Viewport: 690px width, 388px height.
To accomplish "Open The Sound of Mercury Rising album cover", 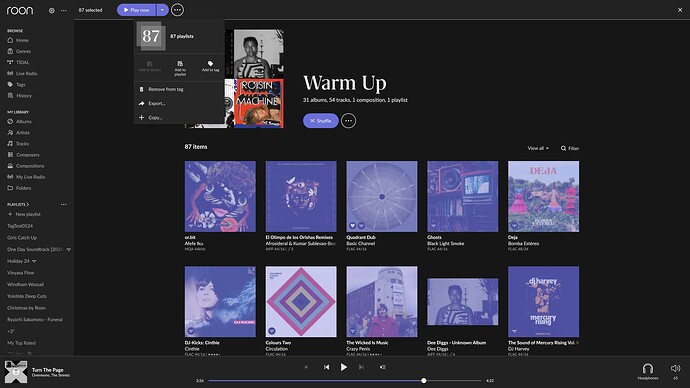I will pyautogui.click(x=543, y=302).
